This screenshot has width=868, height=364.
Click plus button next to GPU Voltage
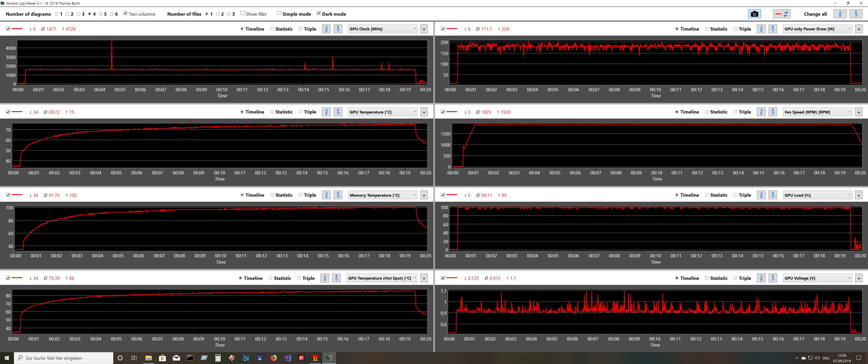pyautogui.click(x=859, y=278)
